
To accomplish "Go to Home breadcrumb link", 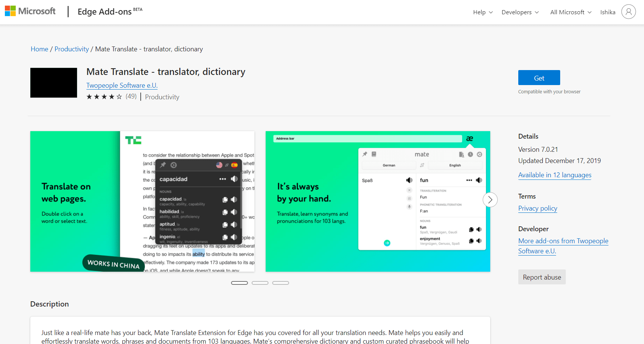I will click(39, 49).
